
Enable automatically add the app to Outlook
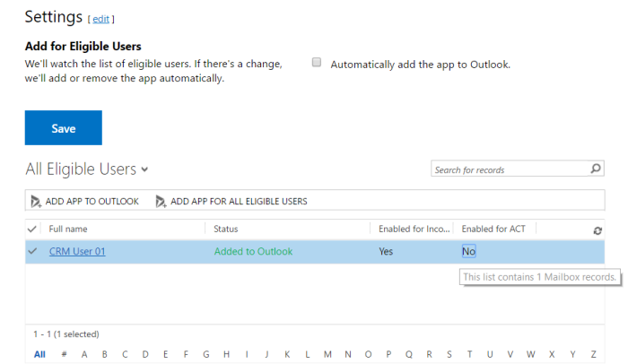[316, 63]
